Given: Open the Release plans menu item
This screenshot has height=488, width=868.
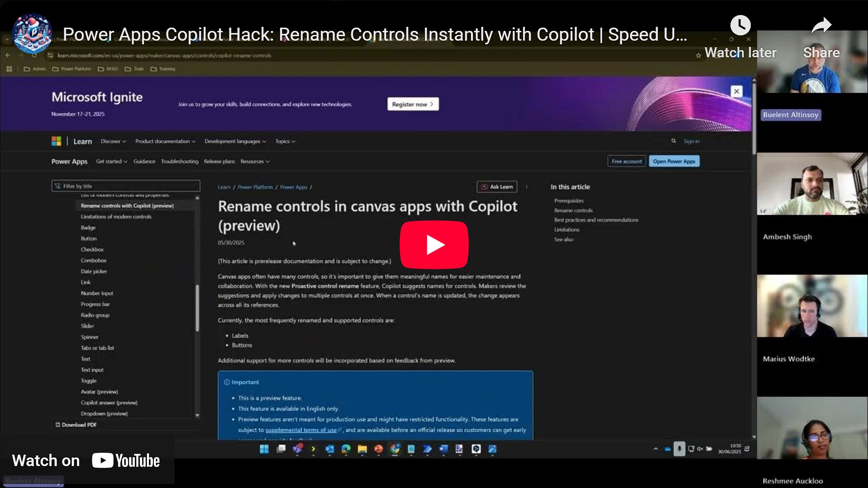Looking at the screenshot, I should click(x=219, y=161).
